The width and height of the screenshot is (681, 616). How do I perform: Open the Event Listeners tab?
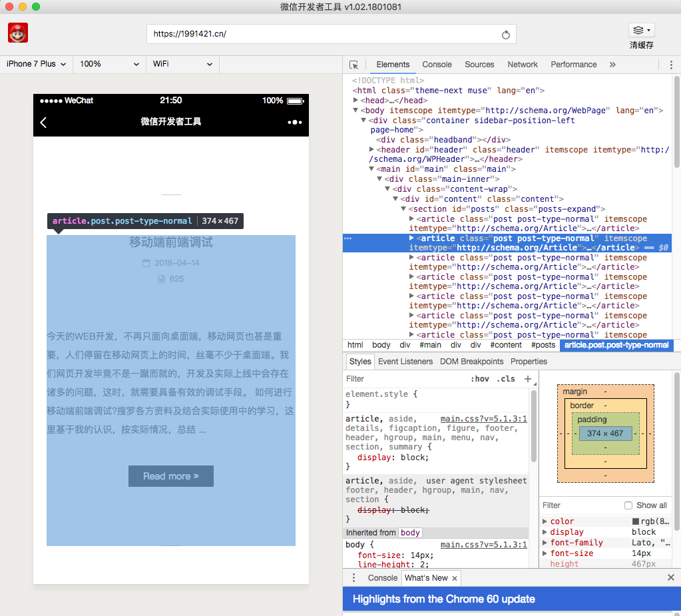[405, 362]
